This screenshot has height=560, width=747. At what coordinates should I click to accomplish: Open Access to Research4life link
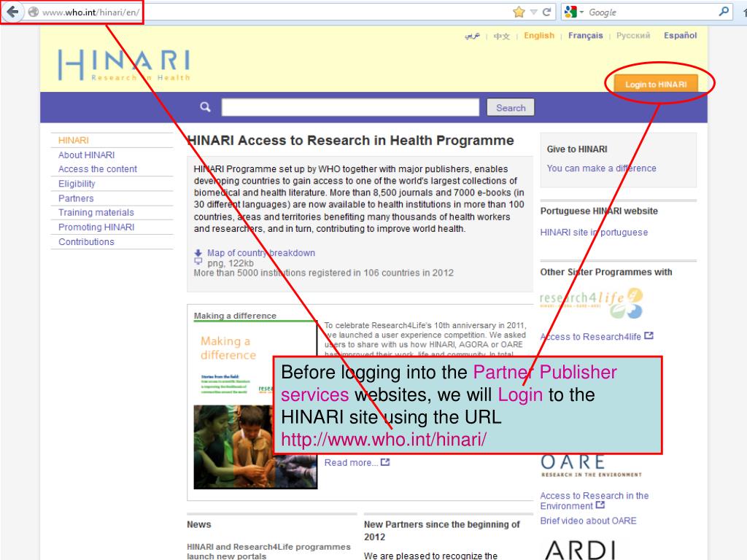click(590, 337)
